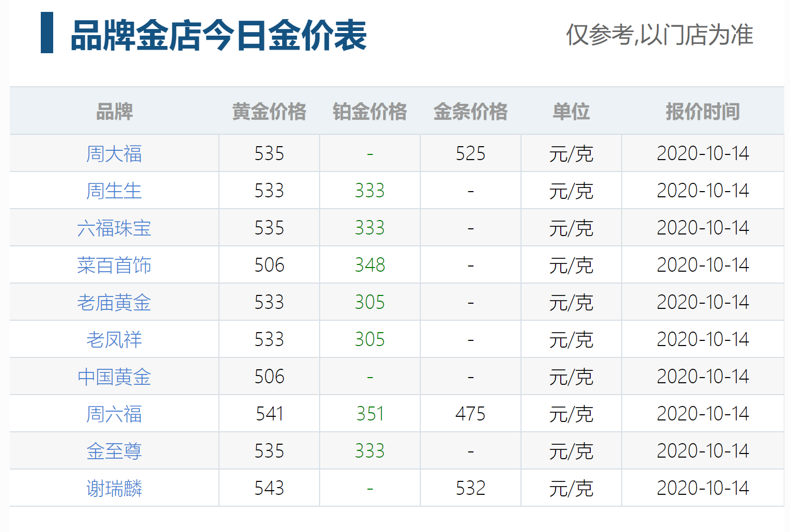
Task: Select 周六福 gold price 541
Action: tap(269, 414)
